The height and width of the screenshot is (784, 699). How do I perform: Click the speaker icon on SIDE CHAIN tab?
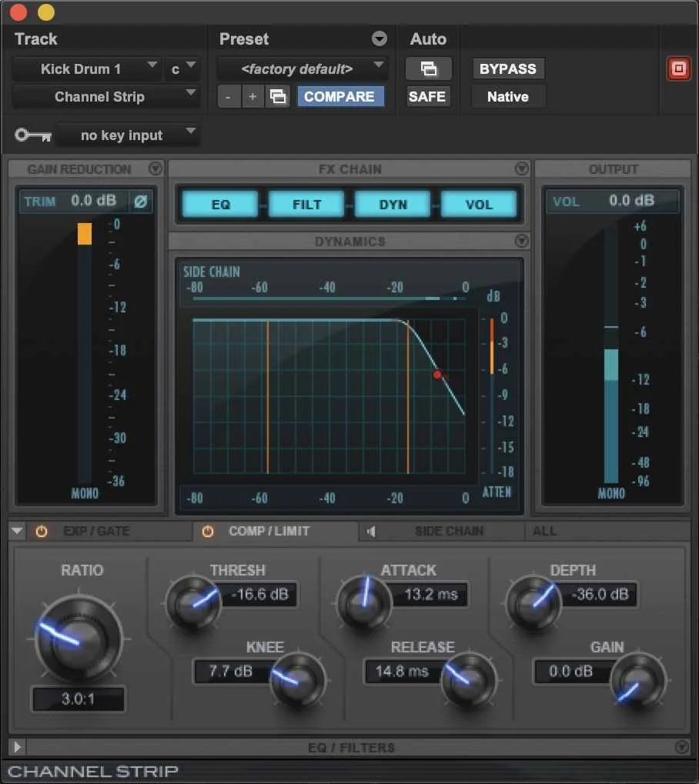(x=373, y=531)
